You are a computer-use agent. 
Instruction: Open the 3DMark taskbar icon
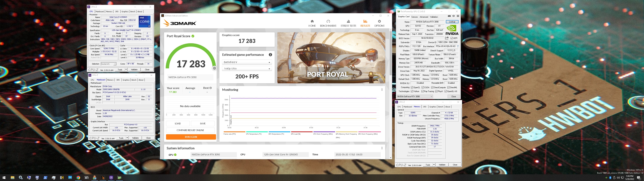coord(103,177)
